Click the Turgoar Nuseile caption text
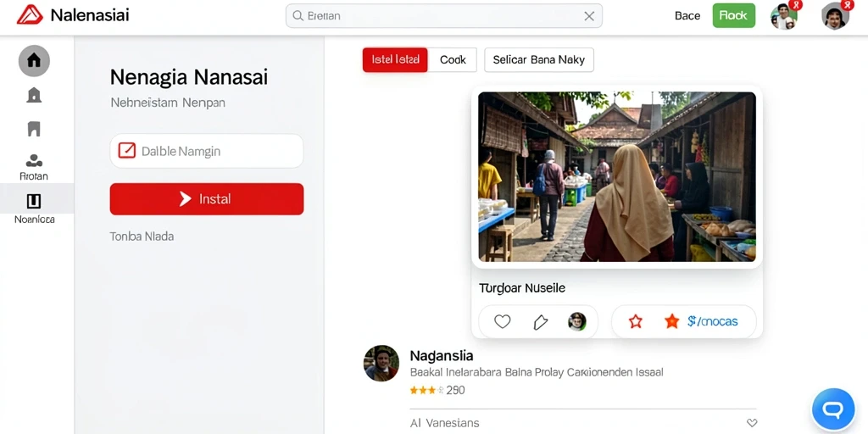Screen dimensions: 868x434 click(522, 288)
